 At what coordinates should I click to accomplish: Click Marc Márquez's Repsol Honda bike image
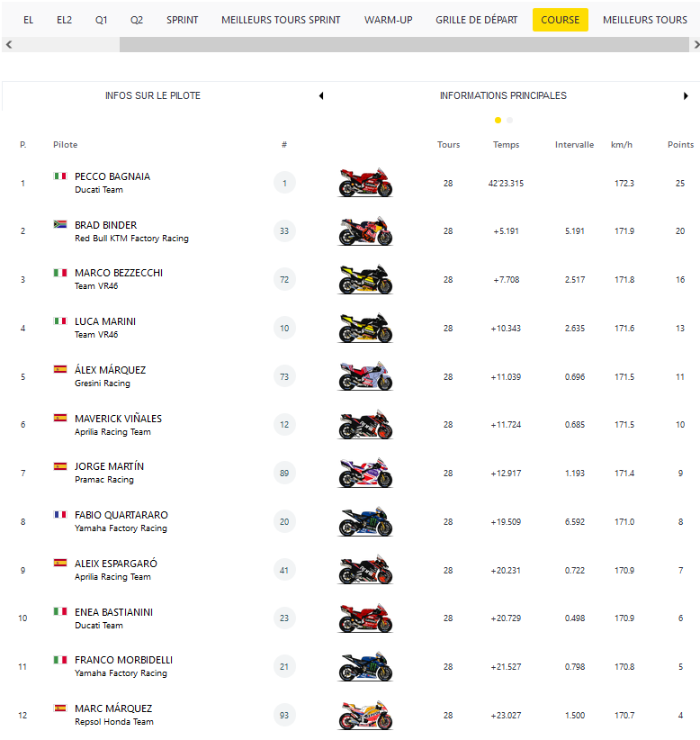tap(365, 716)
